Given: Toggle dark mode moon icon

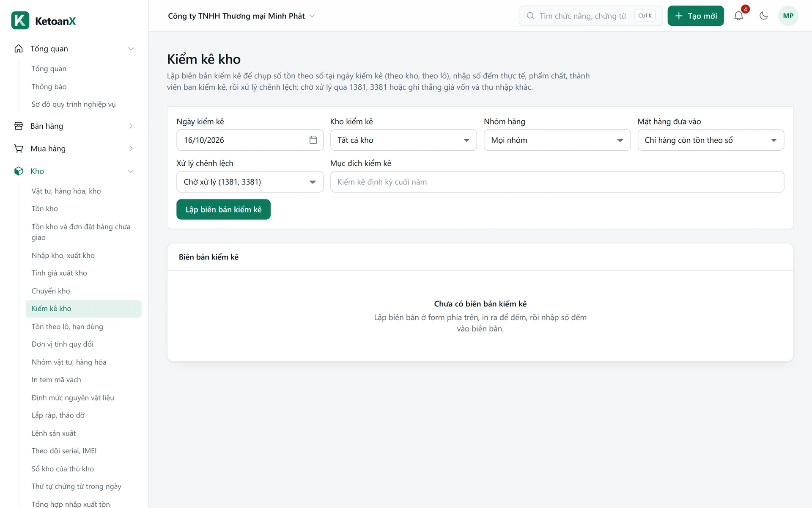Looking at the screenshot, I should [x=763, y=16].
